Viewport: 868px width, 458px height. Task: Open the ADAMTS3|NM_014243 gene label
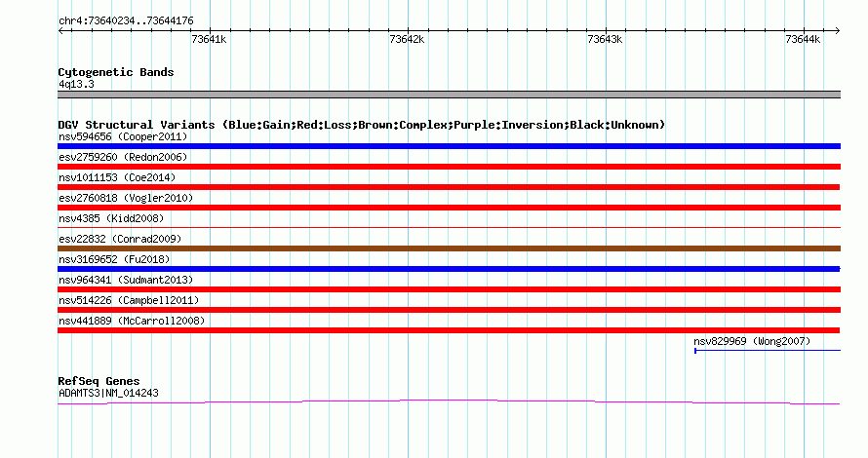(x=108, y=394)
